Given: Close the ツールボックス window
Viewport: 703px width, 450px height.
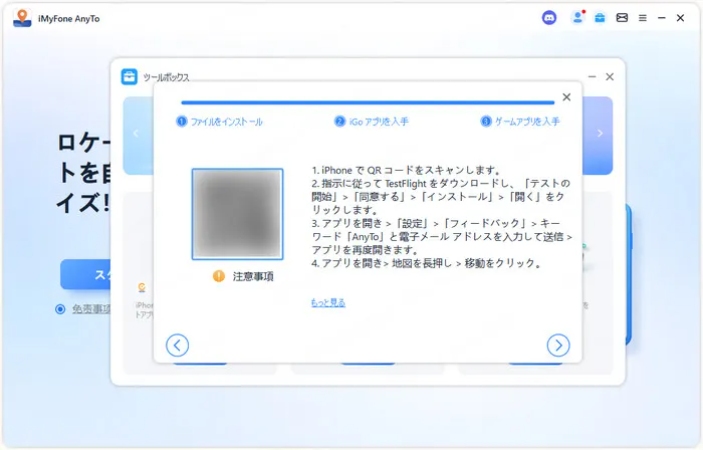Looking at the screenshot, I should coord(610,77).
